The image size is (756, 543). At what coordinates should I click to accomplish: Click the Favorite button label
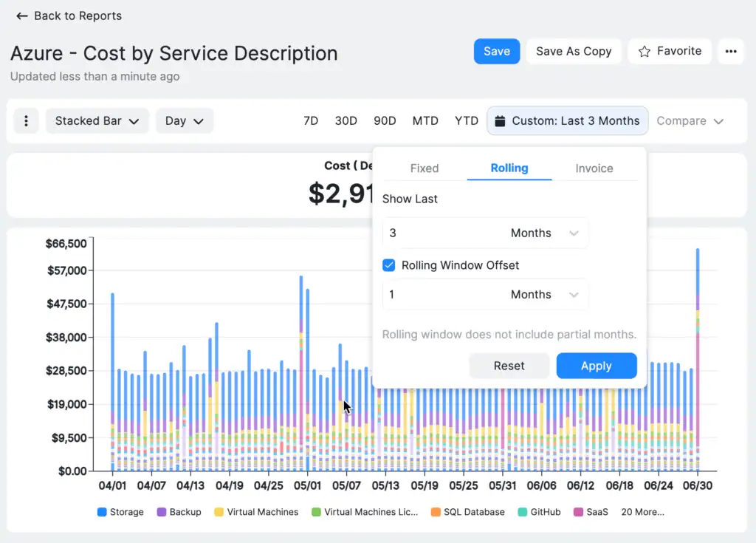click(679, 51)
